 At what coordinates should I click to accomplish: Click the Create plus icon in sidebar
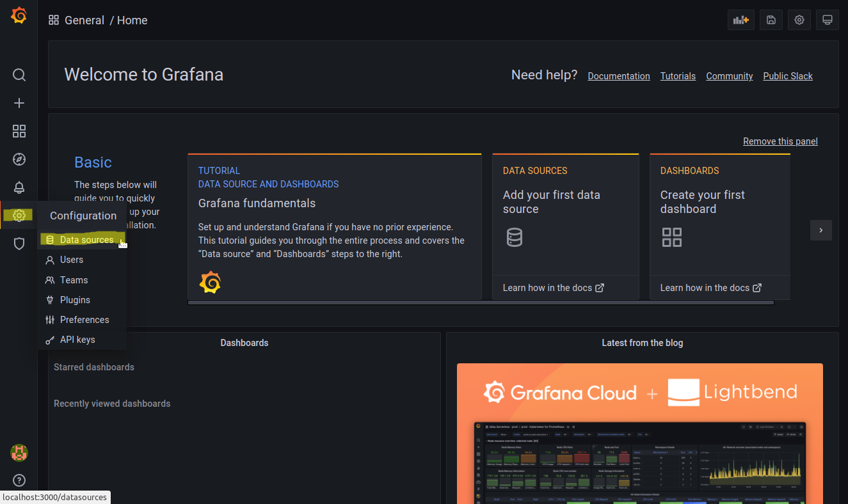click(19, 103)
